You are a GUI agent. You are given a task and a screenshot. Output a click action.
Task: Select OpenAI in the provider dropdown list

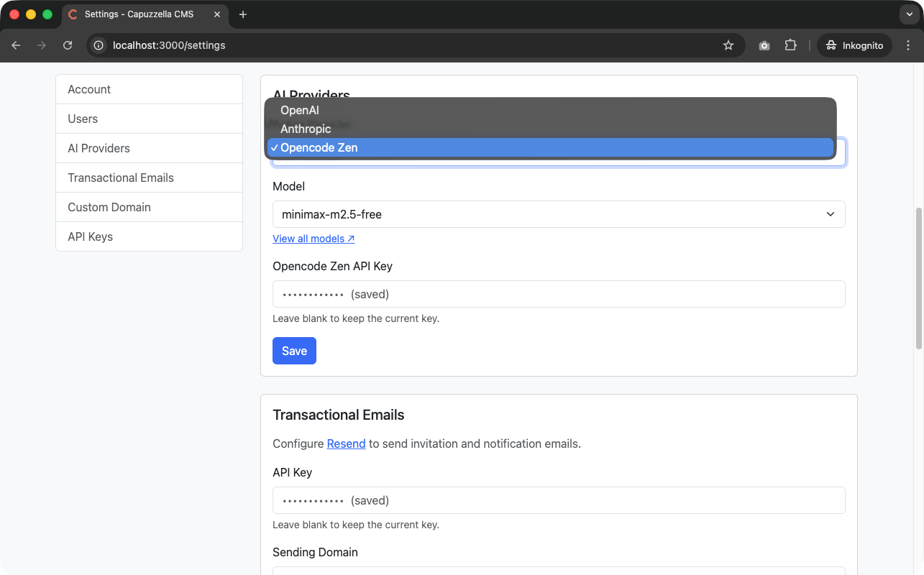point(550,110)
